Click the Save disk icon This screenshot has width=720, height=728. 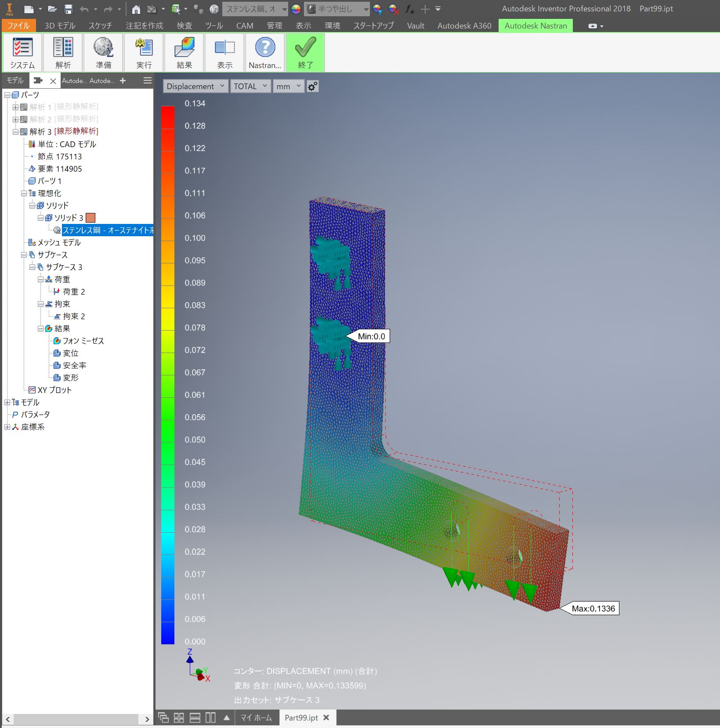(68, 9)
